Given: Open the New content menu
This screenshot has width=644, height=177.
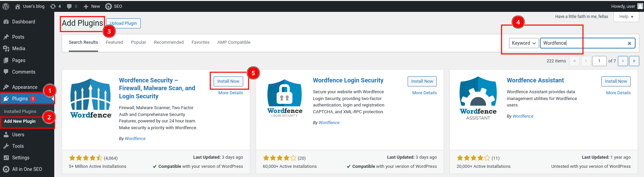Looking at the screenshot, I should pos(92,6).
